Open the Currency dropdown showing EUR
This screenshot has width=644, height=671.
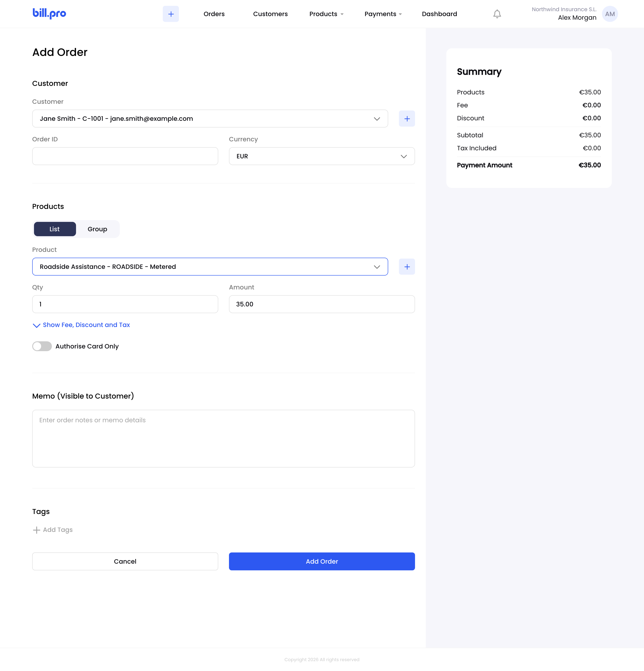[322, 156]
